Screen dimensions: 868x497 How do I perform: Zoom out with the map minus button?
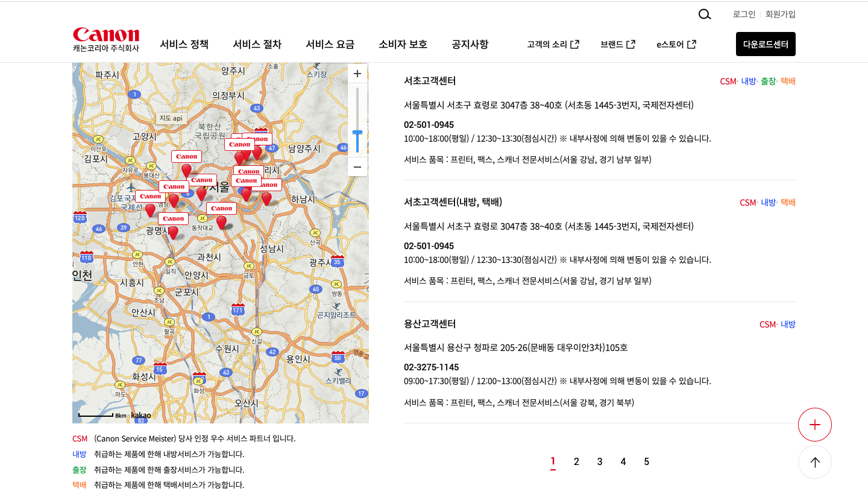357,167
